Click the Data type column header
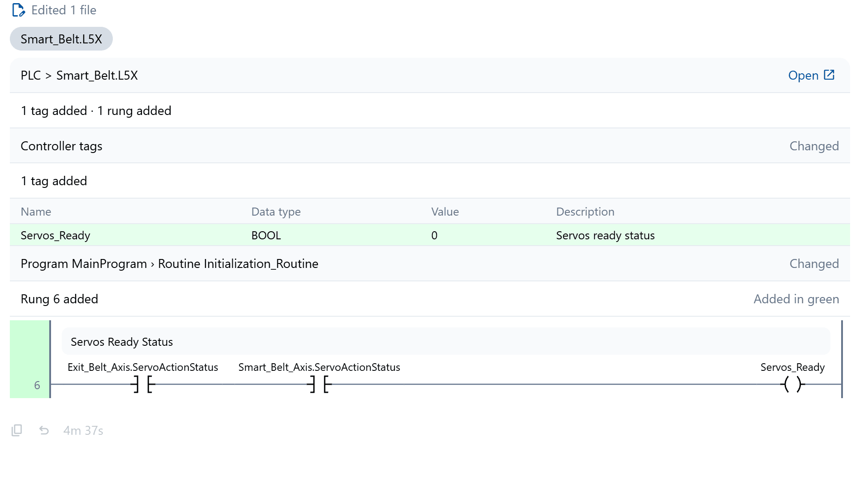 coord(276,212)
